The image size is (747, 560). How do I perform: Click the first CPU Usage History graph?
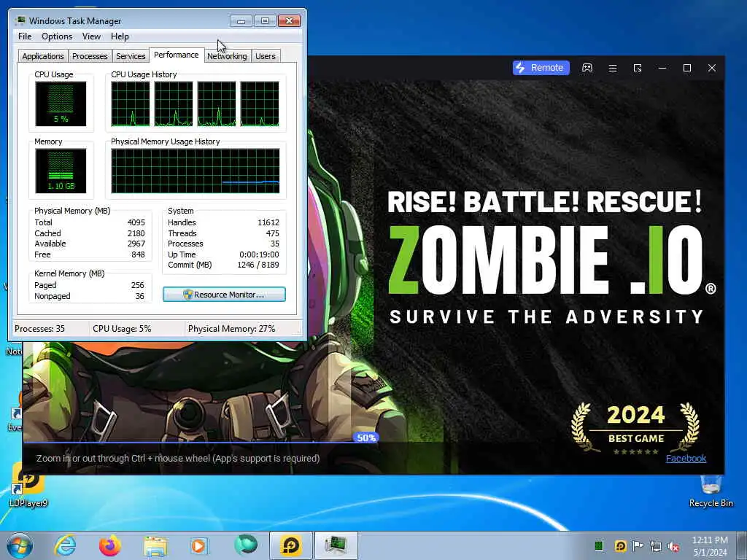(130, 104)
